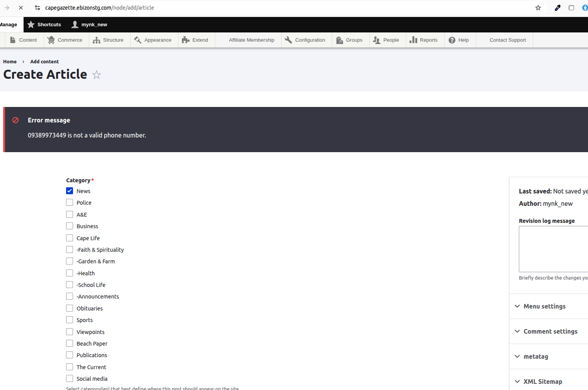Expand the Comment settings section
Image resolution: width=588 pixels, height=390 pixels.
click(550, 331)
